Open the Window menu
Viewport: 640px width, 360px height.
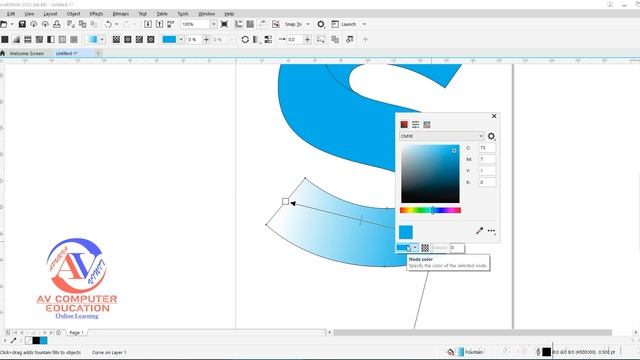(207, 13)
